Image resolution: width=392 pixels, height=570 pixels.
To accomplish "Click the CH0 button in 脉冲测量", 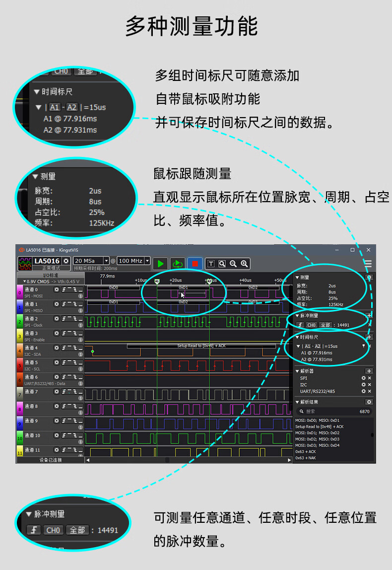I will pyautogui.click(x=311, y=325).
